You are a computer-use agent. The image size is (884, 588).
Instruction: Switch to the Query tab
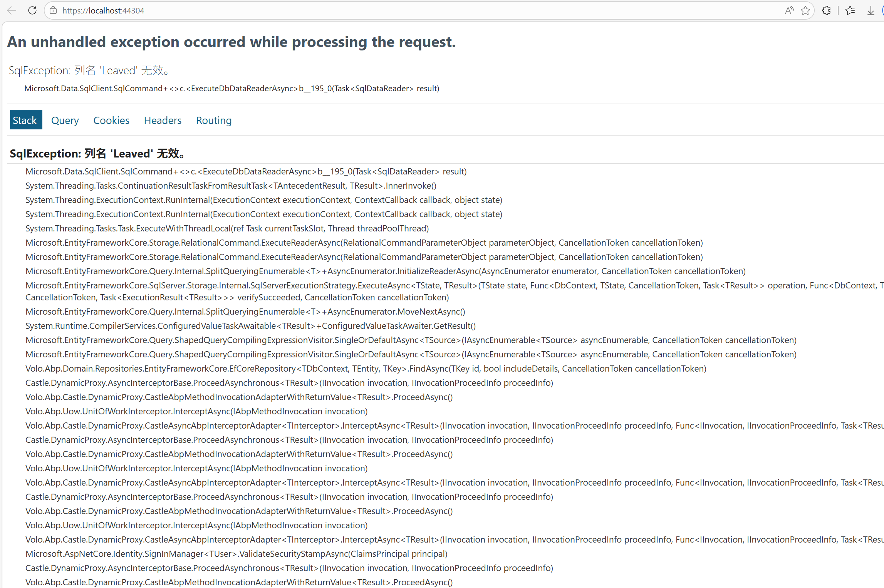(65, 120)
